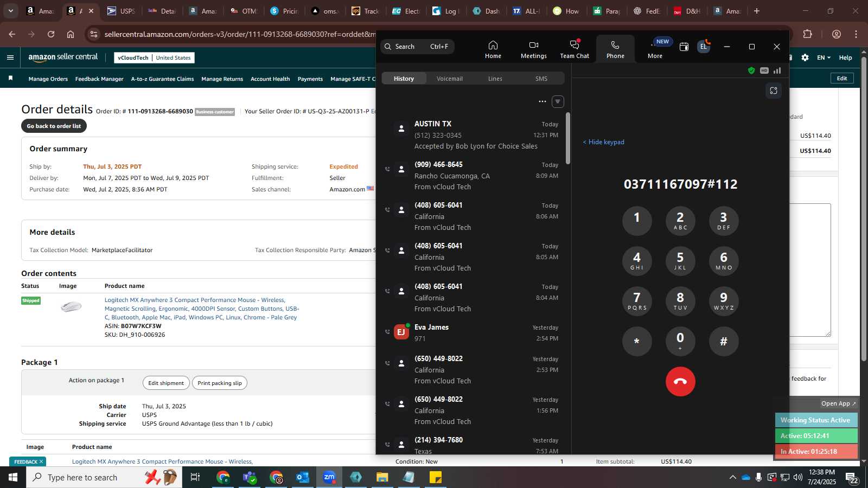Open File Explorer from the taskbar
The height and width of the screenshot is (488, 868).
(x=382, y=477)
